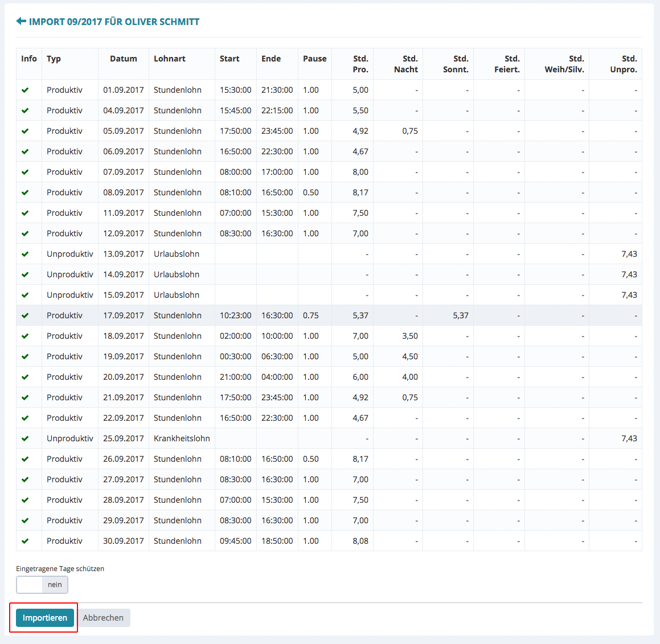Click the checkmark icon in the 05.09.2017 row
This screenshot has height=644, width=660.
(x=25, y=131)
